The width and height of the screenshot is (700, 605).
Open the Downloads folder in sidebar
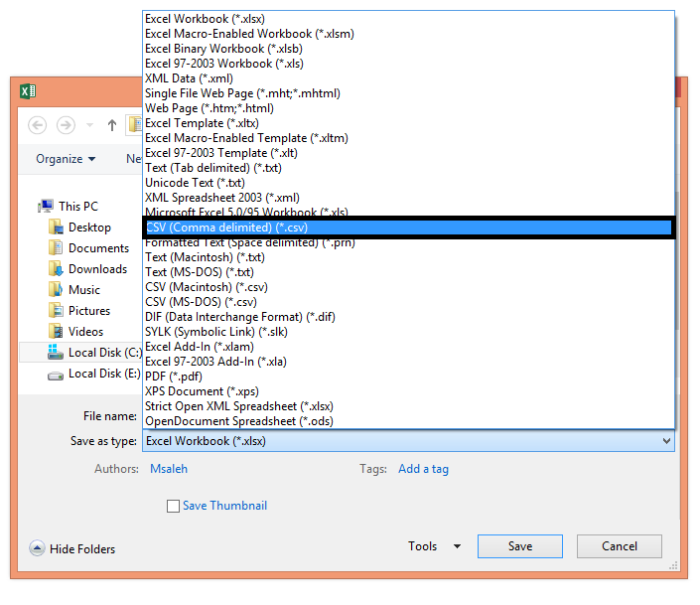tap(96, 269)
